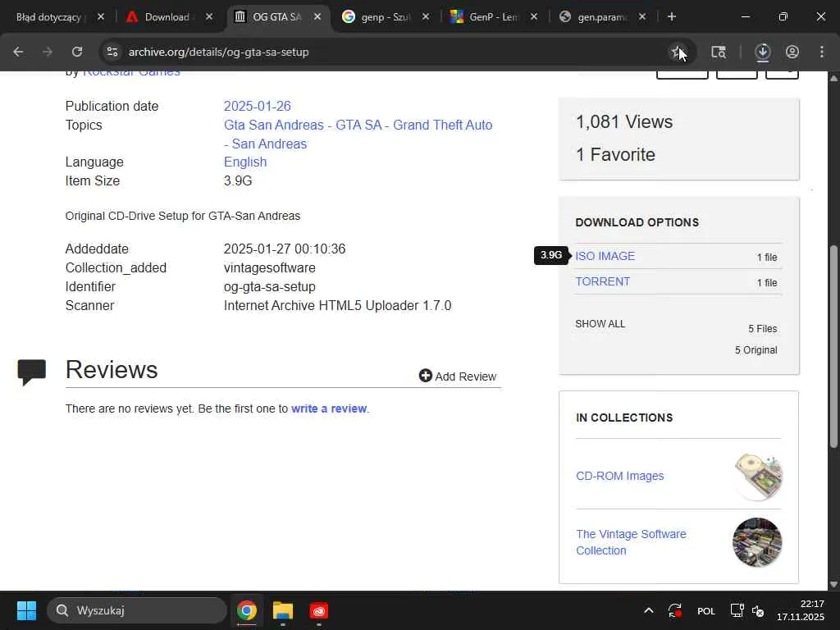Close the 'Błąd dotyczący' tab
The width and height of the screenshot is (840, 630).
click(x=101, y=17)
